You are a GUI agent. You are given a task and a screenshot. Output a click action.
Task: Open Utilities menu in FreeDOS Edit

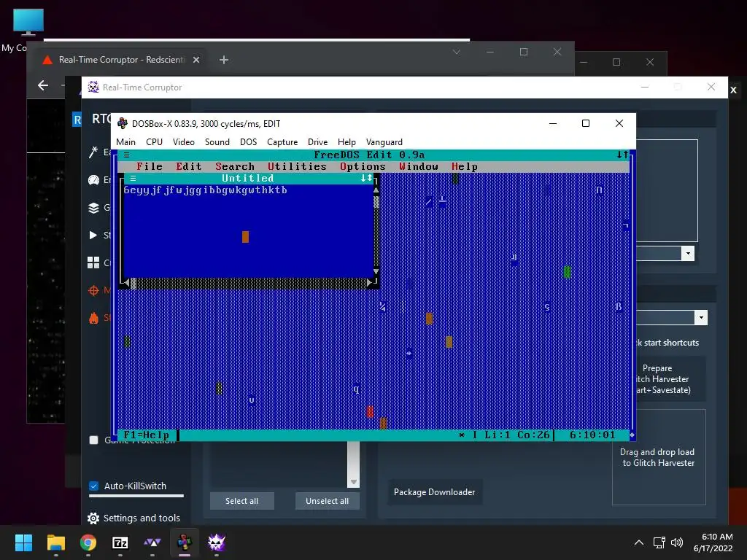pyautogui.click(x=297, y=167)
